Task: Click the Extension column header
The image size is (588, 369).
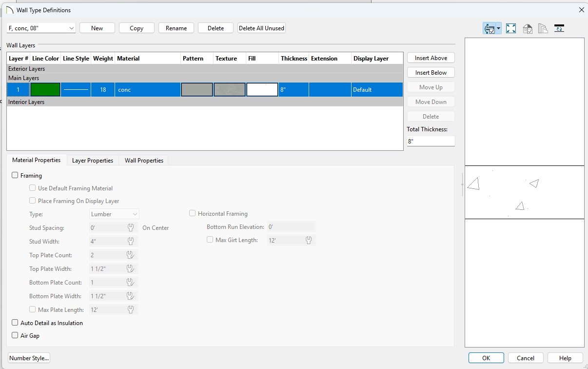Action: tap(330, 59)
